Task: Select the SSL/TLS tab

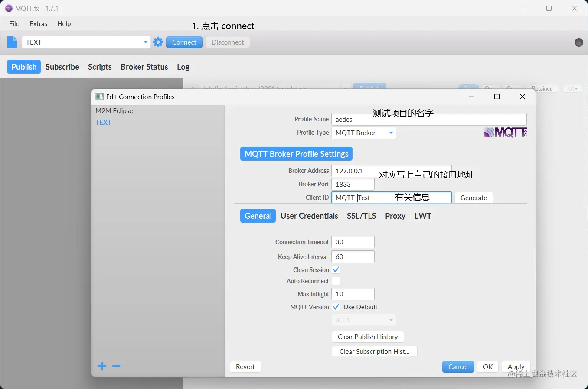Action: coord(361,216)
